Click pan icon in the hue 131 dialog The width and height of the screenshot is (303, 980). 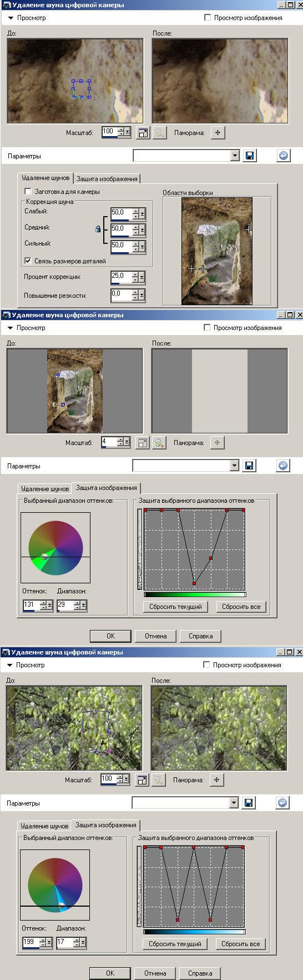tap(217, 443)
